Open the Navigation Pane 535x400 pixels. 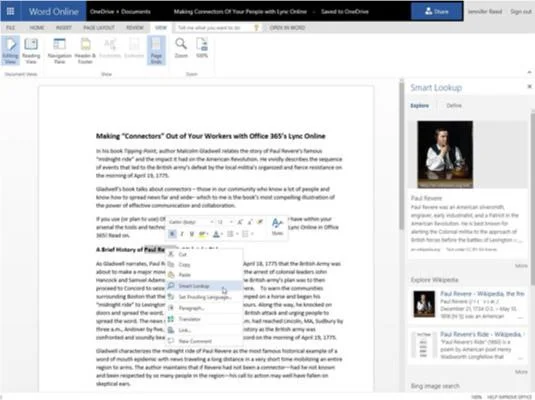tap(59, 51)
